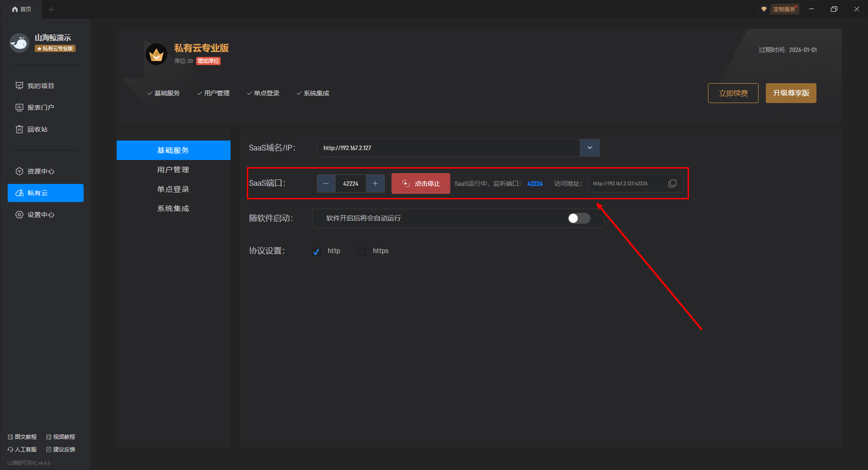The image size is (868, 470).
Task: Click listening port number 42224
Action: point(535,183)
